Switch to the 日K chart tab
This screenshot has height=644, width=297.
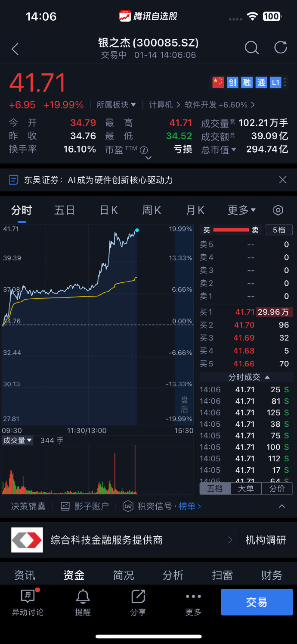click(x=108, y=210)
